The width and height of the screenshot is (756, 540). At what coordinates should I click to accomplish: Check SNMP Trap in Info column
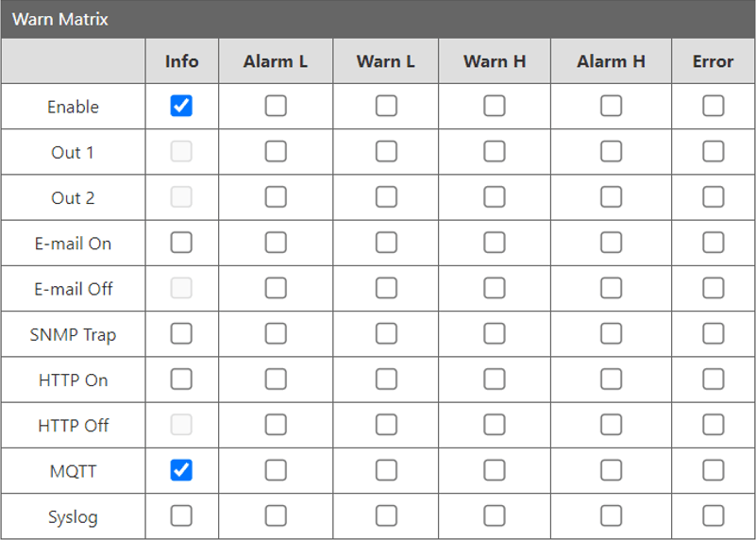pyautogui.click(x=181, y=333)
